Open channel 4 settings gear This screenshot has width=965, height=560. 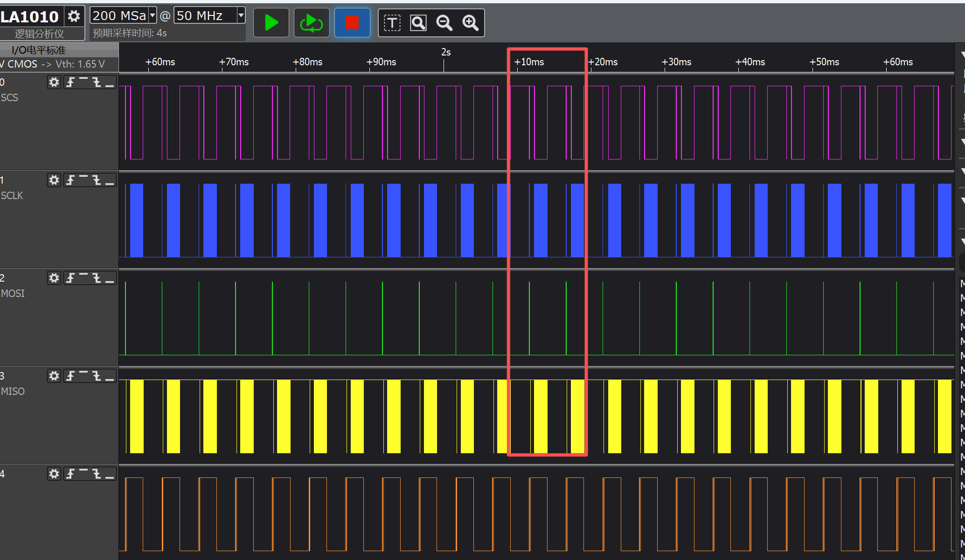click(x=54, y=474)
